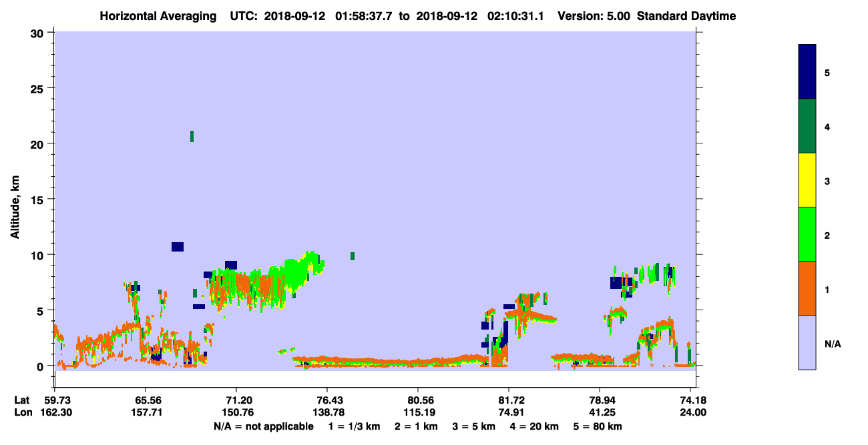Screen dimensions: 868x445
Task: Click the 'Version: 5.00' text
Action: point(593,16)
